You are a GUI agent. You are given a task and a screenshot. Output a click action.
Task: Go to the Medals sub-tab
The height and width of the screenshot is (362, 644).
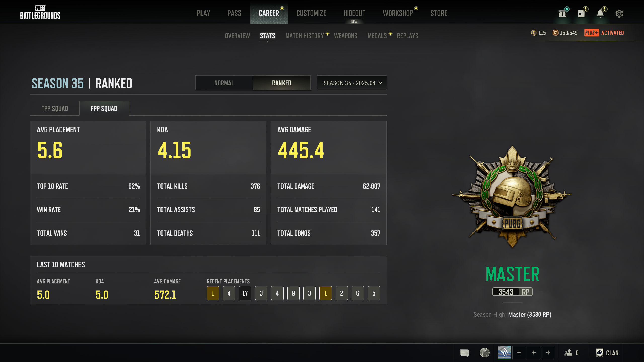pos(377,36)
